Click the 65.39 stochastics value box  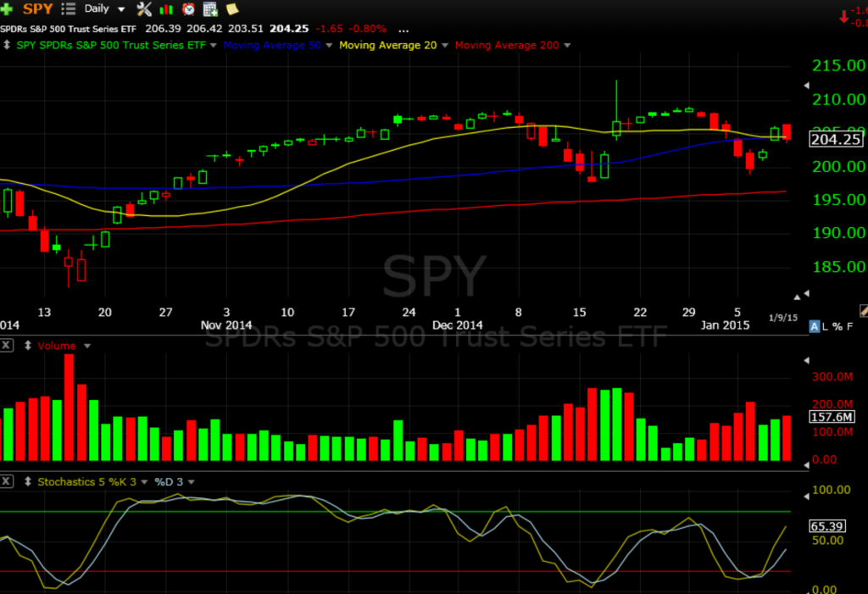[x=827, y=526]
